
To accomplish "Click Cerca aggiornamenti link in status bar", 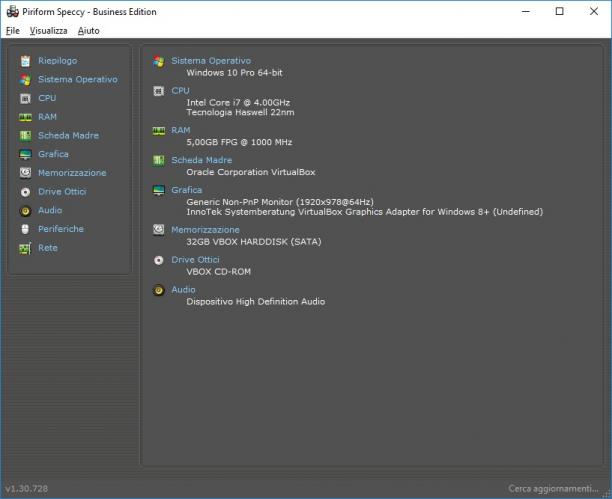I will click(x=553, y=489).
